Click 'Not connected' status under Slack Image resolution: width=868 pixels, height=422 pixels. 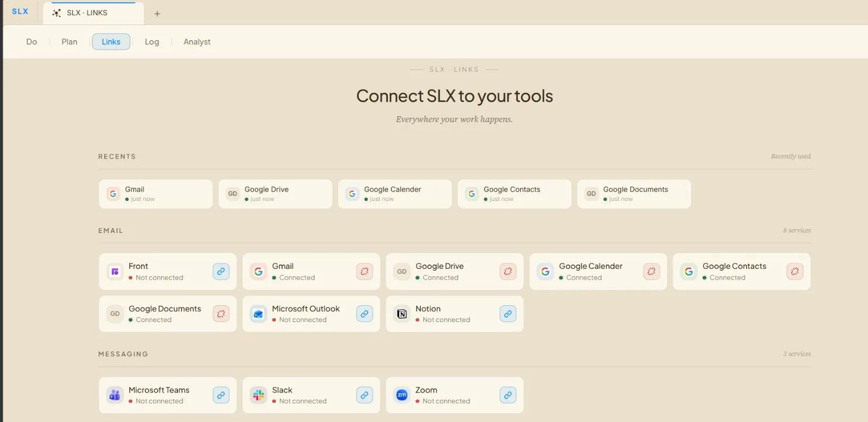point(303,401)
